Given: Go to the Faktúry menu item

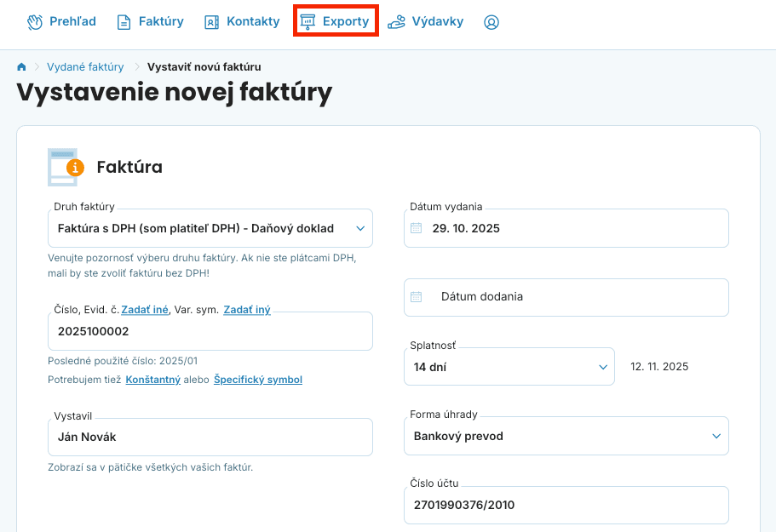Looking at the screenshot, I should 150,22.
